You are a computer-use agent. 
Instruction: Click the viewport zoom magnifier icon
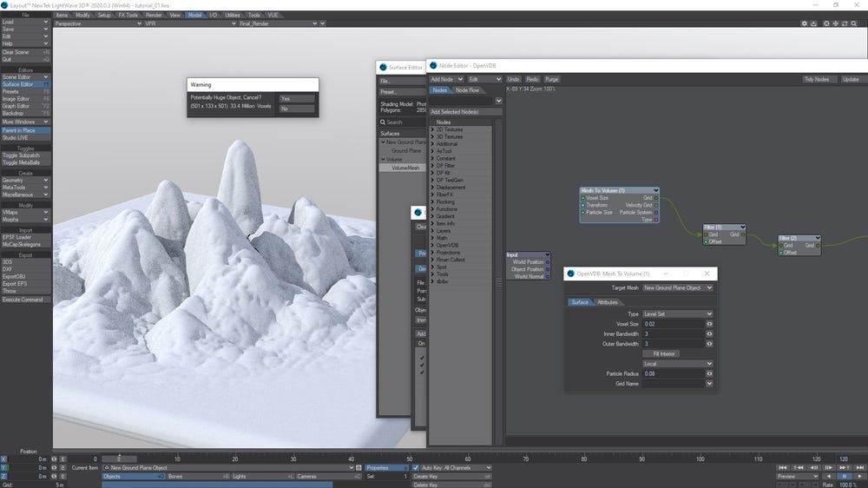pyautogui.click(x=854, y=23)
